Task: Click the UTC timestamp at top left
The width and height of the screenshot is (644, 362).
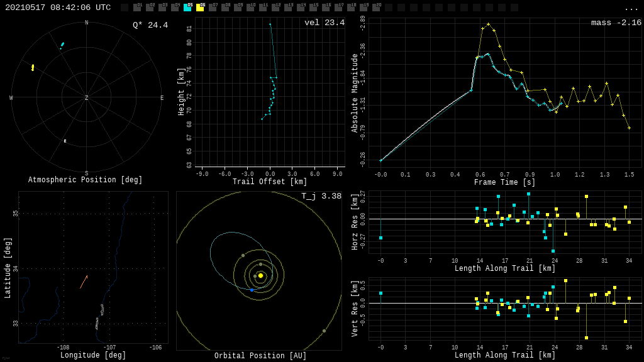Action: coord(58,8)
